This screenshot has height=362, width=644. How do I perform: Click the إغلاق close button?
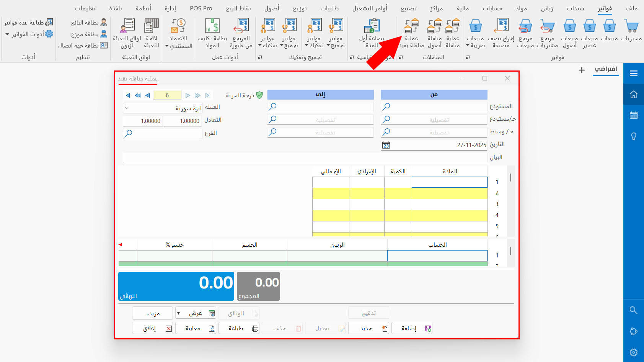tap(152, 328)
